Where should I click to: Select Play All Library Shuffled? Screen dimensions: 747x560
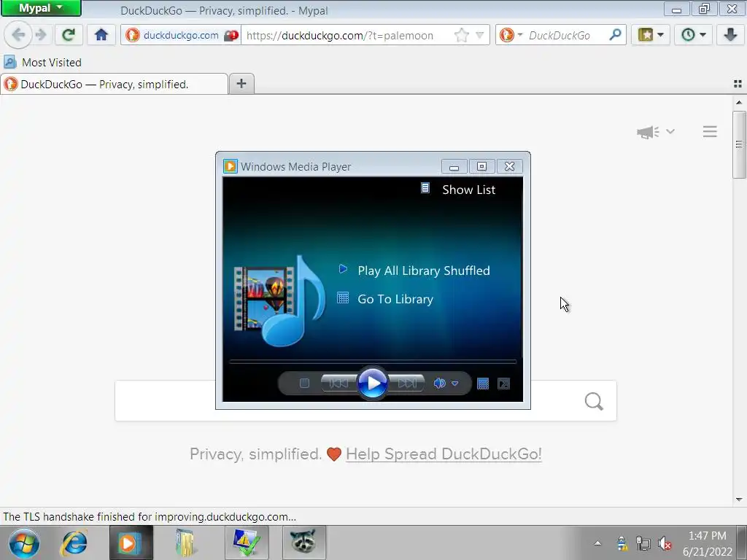pyautogui.click(x=414, y=271)
